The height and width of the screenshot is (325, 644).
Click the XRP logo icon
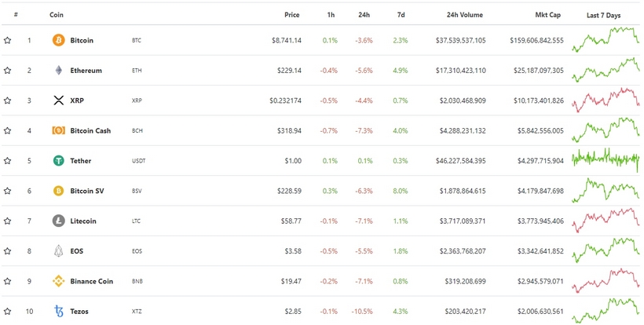[x=59, y=100]
